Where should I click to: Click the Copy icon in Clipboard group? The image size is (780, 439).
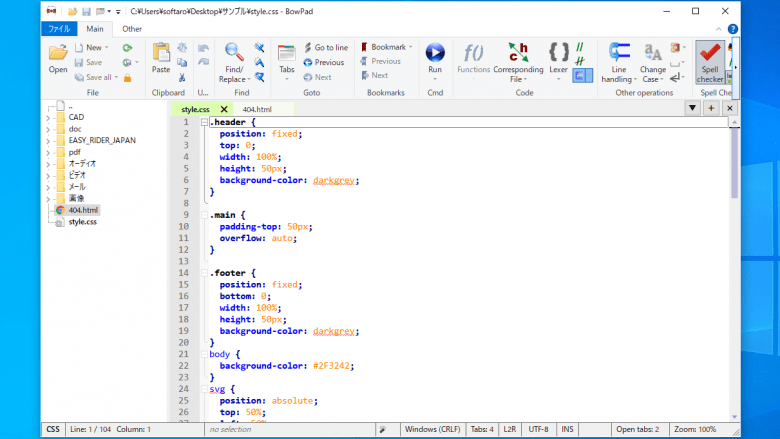coord(182,62)
